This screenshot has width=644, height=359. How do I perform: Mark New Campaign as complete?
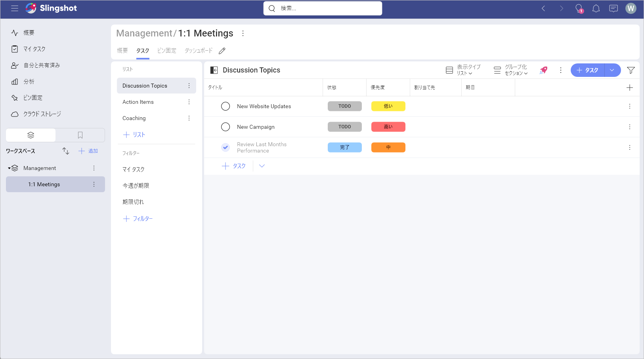(x=225, y=127)
